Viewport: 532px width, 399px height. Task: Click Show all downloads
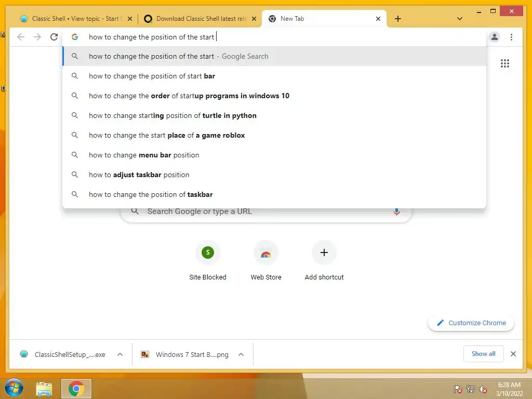click(x=484, y=354)
